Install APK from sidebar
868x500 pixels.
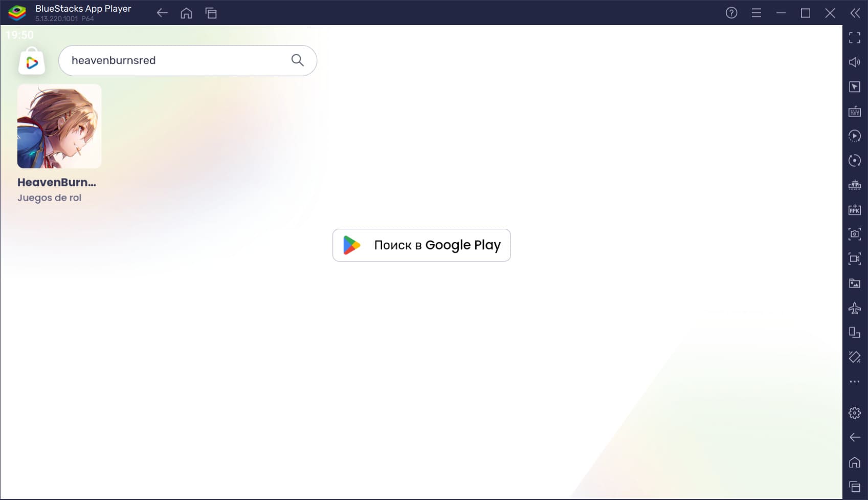pos(855,209)
